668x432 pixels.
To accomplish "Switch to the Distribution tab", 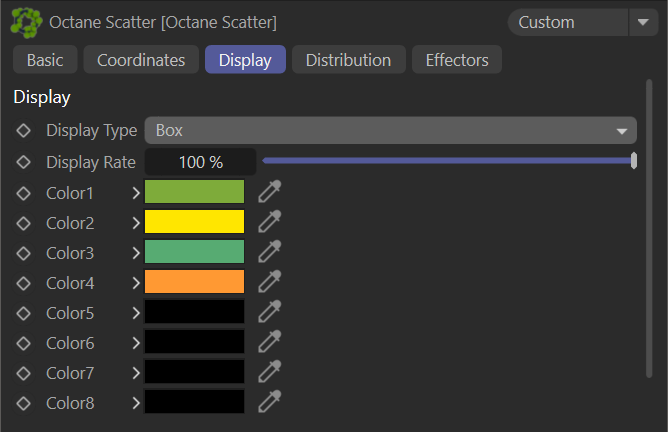I will (348, 60).
